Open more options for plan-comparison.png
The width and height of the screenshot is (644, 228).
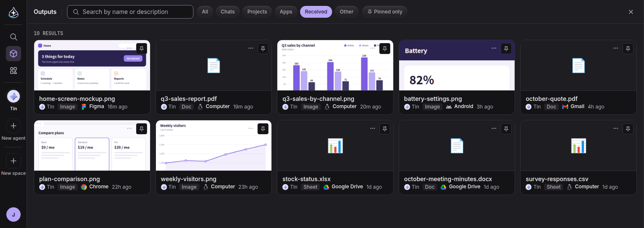pyautogui.click(x=129, y=128)
